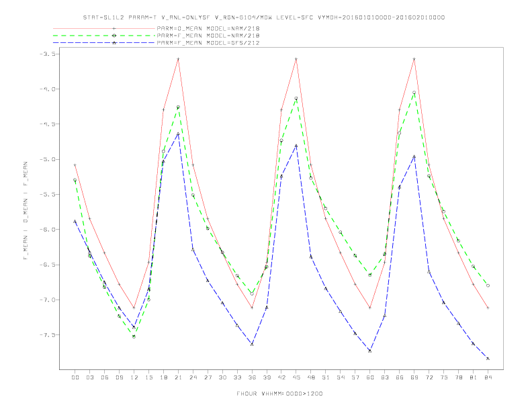Click the vertical y-axis label F_MEAN | O_MEAN | F_MEAN

26,211
